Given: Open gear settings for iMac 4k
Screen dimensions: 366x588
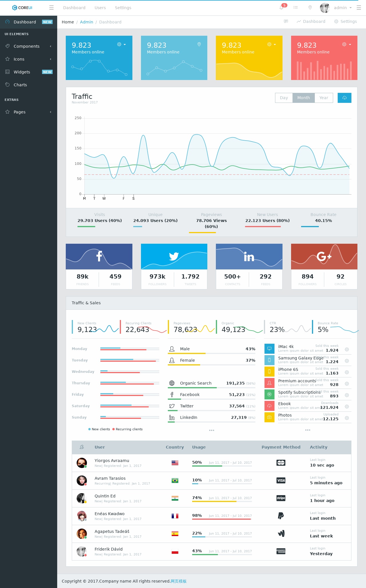Looking at the screenshot, I should 347,349.
